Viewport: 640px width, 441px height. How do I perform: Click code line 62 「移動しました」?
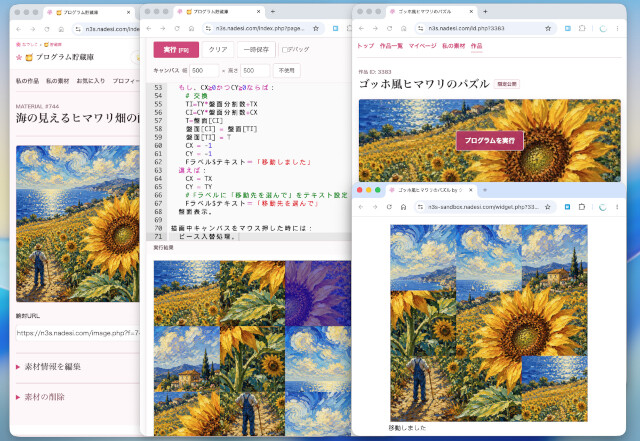(249, 162)
